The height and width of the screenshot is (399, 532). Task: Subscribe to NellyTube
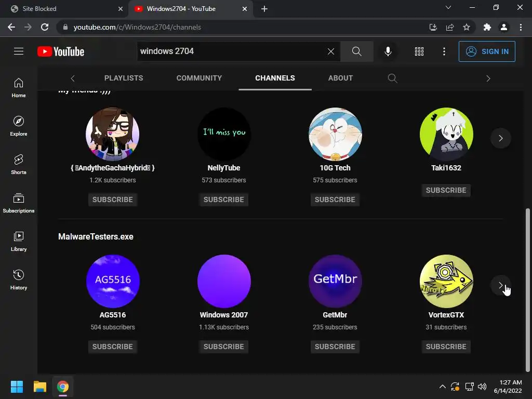224,199
